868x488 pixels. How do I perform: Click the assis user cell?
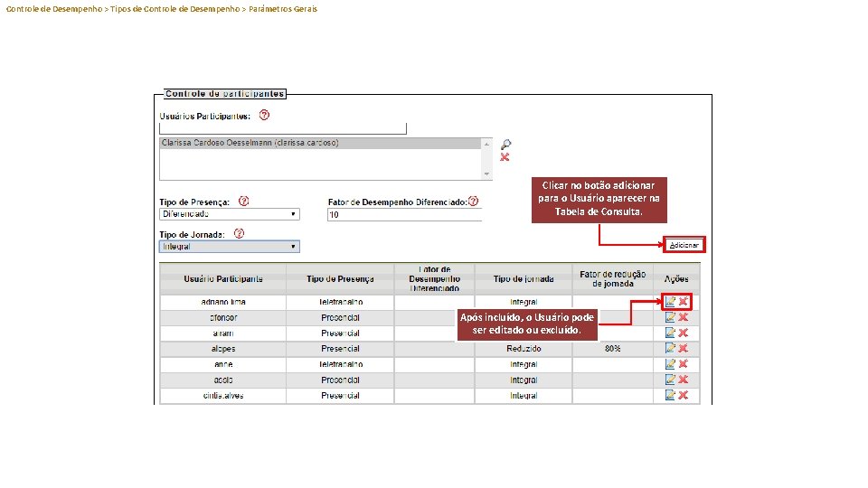pyautogui.click(x=223, y=380)
